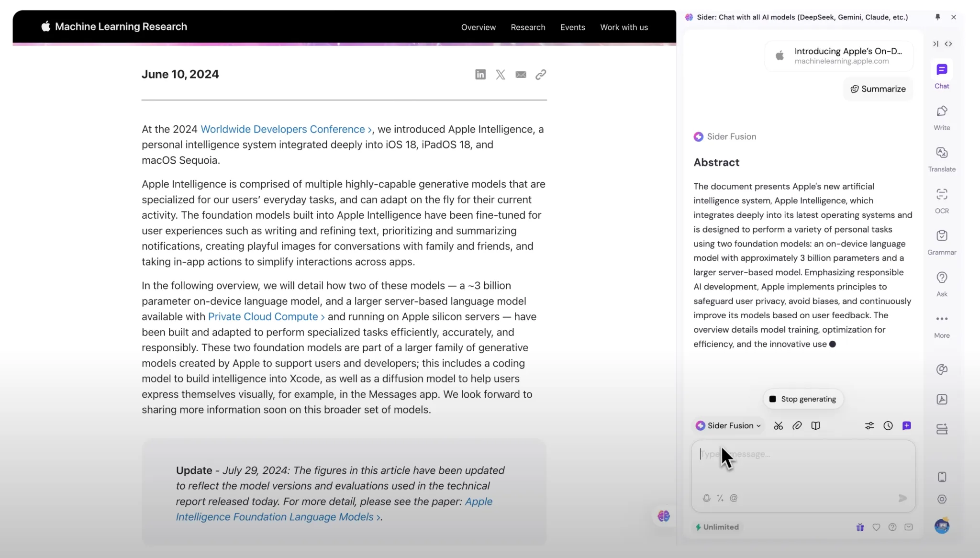The height and width of the screenshot is (558, 980).
Task: Open the Sider Fusion model dropdown
Action: (728, 425)
